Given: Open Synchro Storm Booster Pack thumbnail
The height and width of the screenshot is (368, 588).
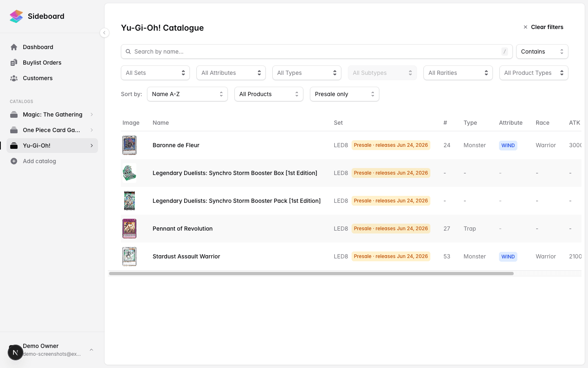Looking at the screenshot, I should [x=129, y=201].
